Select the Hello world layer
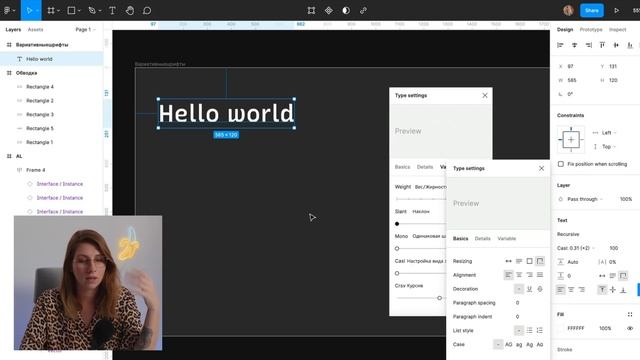This screenshot has width=640, height=360. (51, 59)
